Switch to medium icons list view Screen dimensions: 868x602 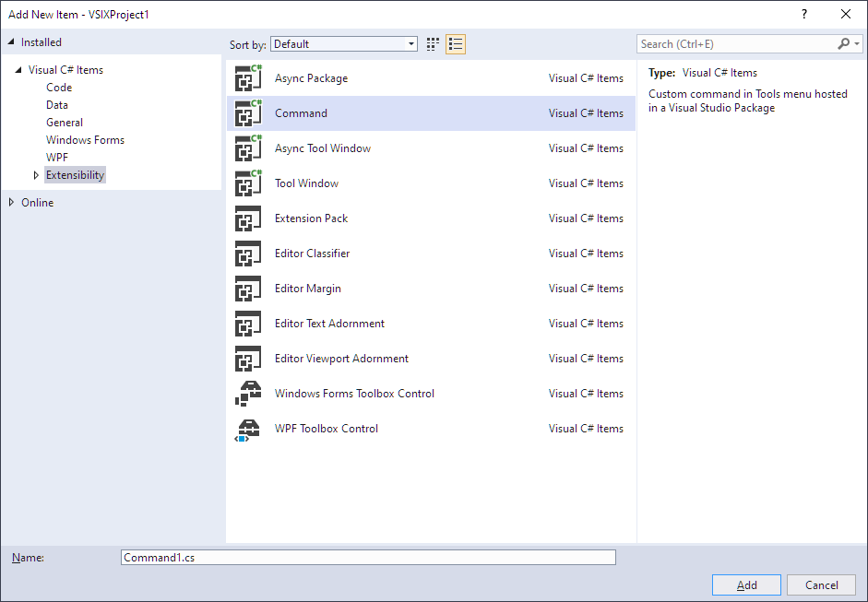pyautogui.click(x=456, y=44)
